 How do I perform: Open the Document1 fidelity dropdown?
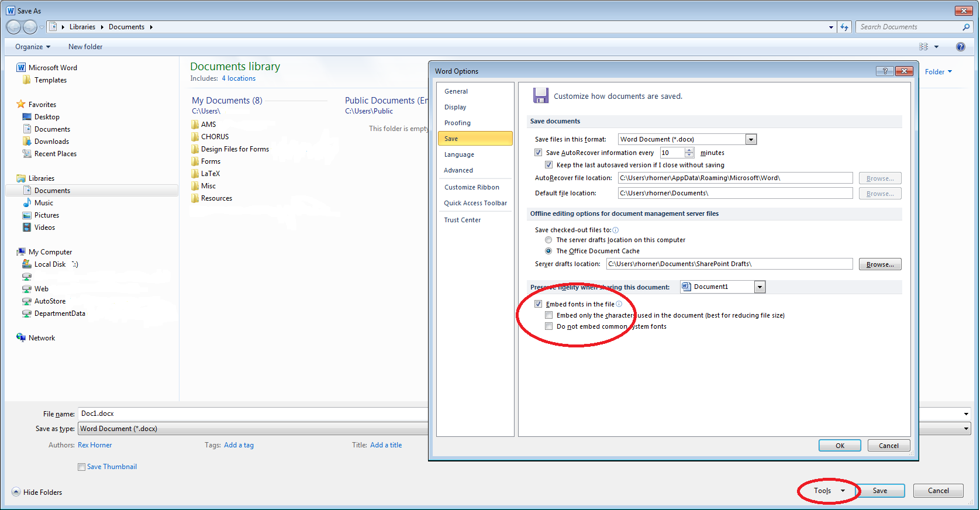[760, 287]
